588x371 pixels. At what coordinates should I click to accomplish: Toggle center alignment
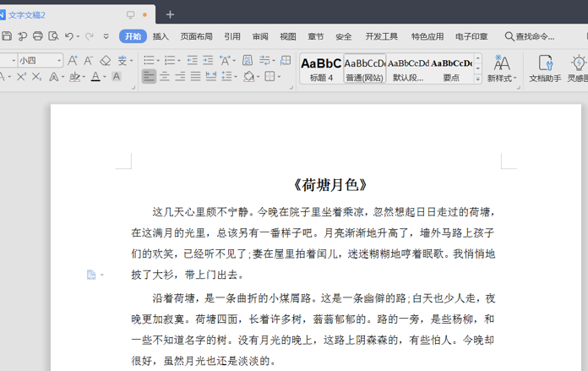coord(164,77)
